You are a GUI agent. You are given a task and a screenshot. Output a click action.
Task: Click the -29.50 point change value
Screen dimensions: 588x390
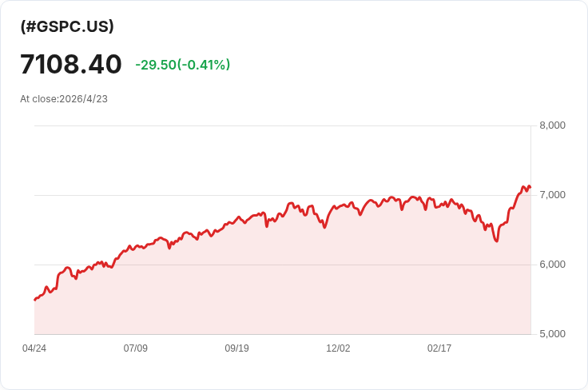coord(156,65)
